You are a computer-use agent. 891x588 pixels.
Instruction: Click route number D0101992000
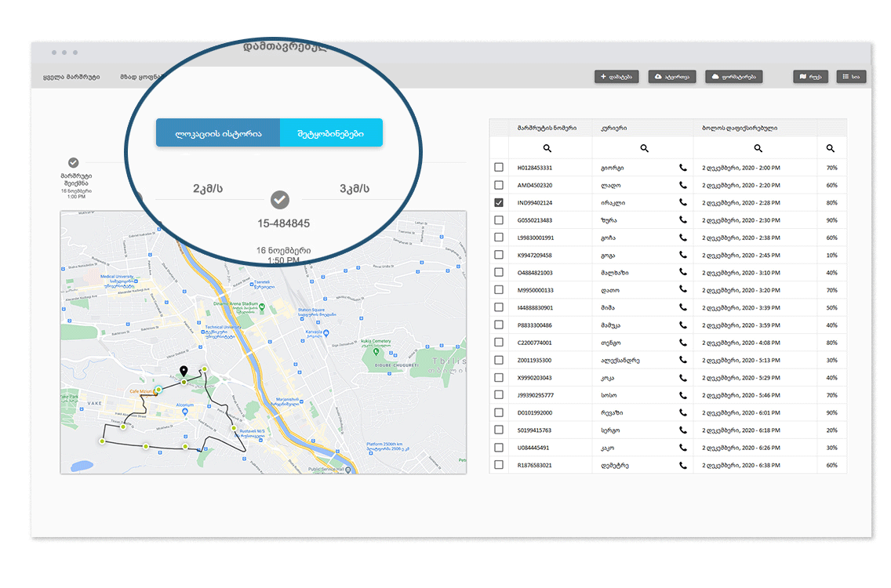click(x=535, y=412)
